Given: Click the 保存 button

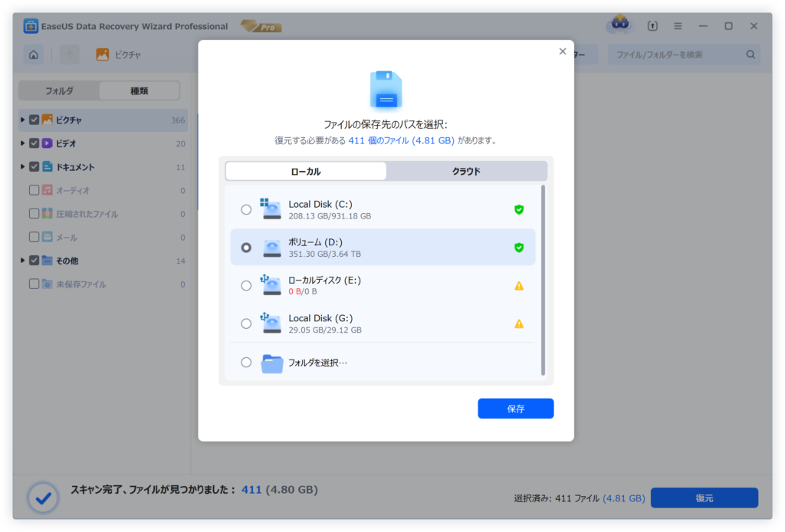Looking at the screenshot, I should [x=515, y=409].
